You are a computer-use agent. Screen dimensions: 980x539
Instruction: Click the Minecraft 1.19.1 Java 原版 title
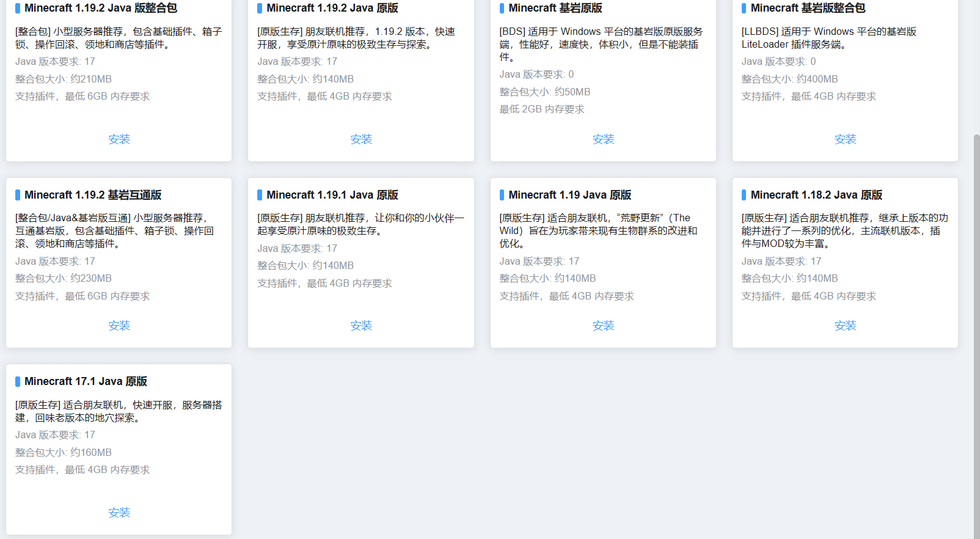tap(332, 195)
